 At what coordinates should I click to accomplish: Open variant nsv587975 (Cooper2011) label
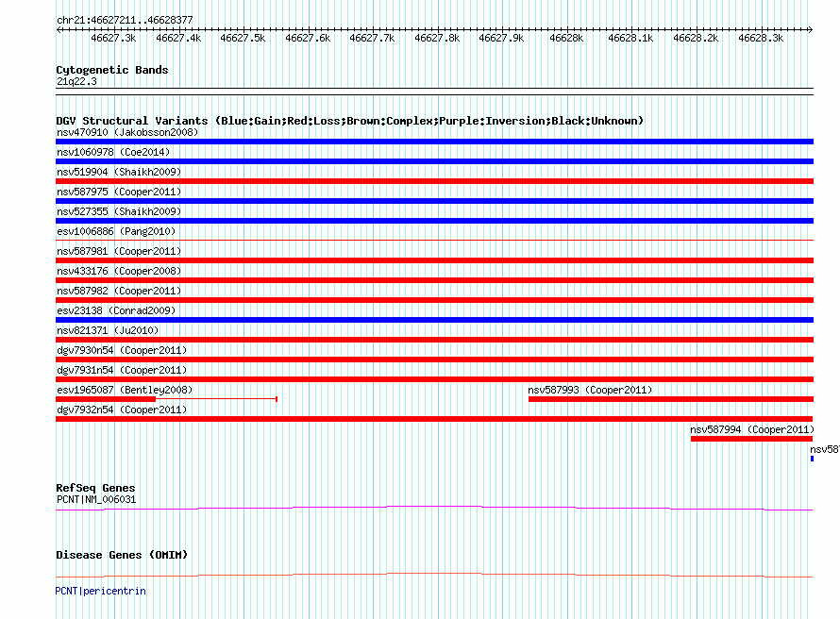(119, 192)
